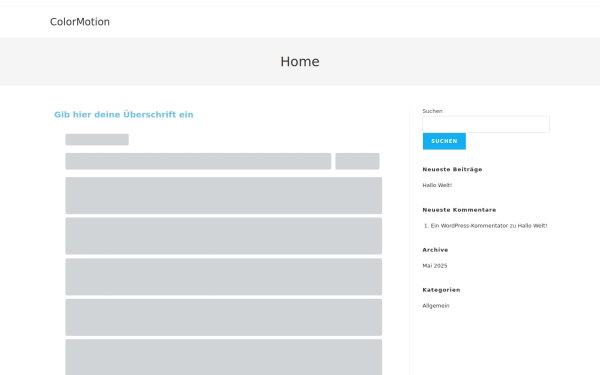Click the "Kategorien" widget heading

[x=441, y=290]
